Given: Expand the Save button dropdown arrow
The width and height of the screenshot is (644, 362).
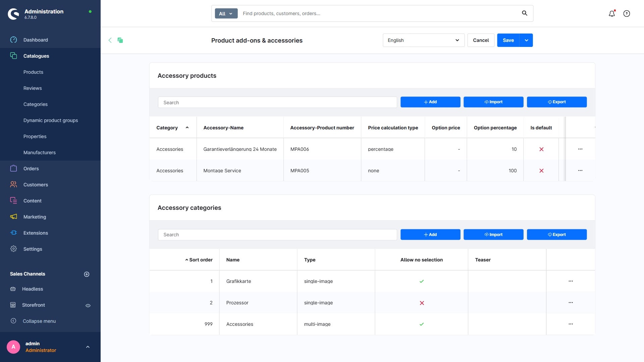Looking at the screenshot, I should 526,40.
